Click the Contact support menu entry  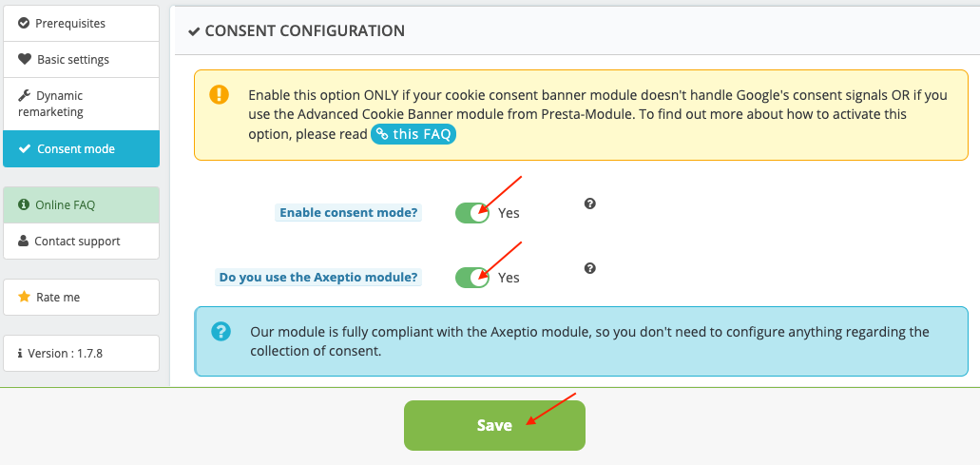tap(81, 242)
